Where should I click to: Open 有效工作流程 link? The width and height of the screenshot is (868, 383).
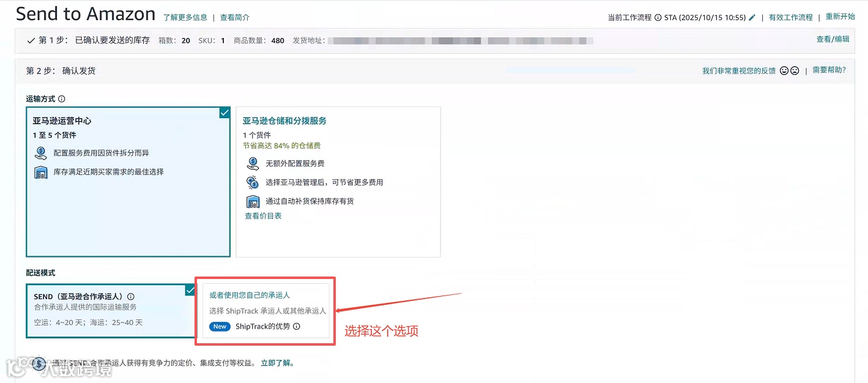tap(791, 18)
